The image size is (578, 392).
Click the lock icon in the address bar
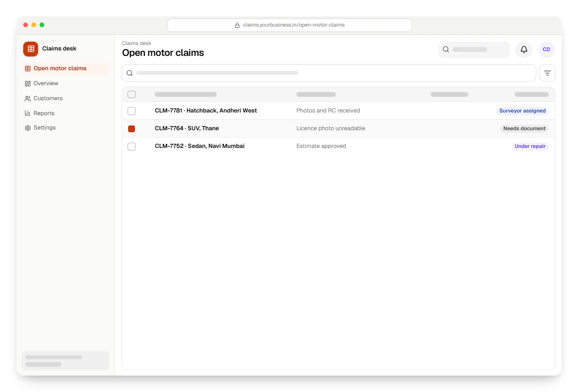click(237, 25)
